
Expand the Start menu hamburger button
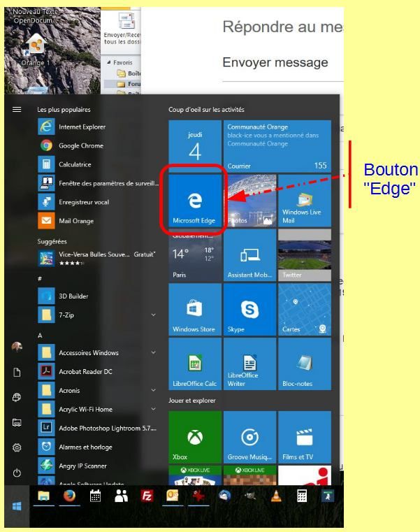click(17, 109)
